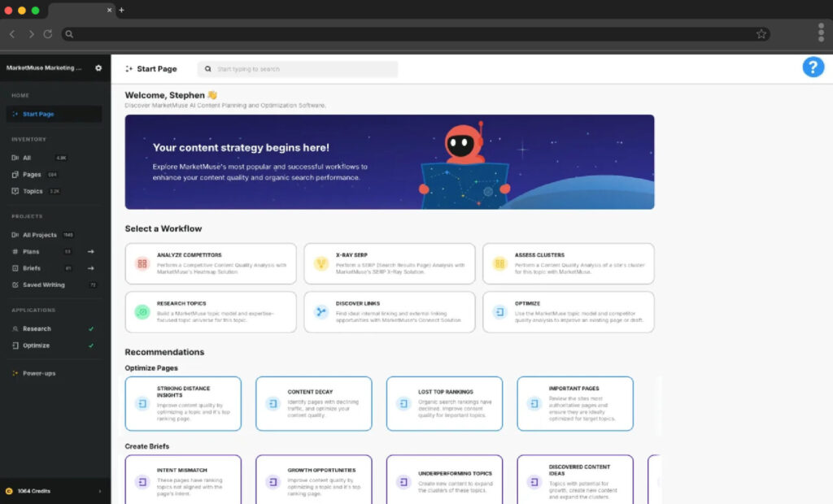Click the blue help question mark button

pos(813,67)
